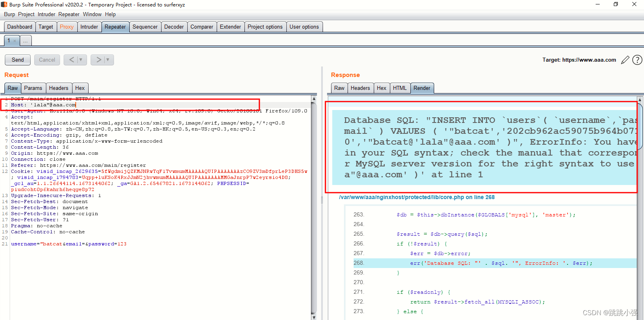Screen dimensions: 644x320
Task: Click the $result = $db->query($sql) code line
Action: pyautogui.click(x=442, y=234)
